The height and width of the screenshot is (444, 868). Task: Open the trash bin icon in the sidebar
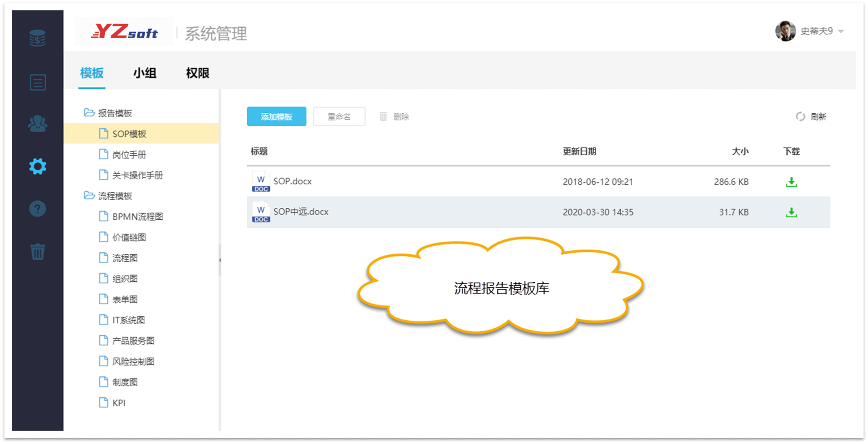(37, 251)
